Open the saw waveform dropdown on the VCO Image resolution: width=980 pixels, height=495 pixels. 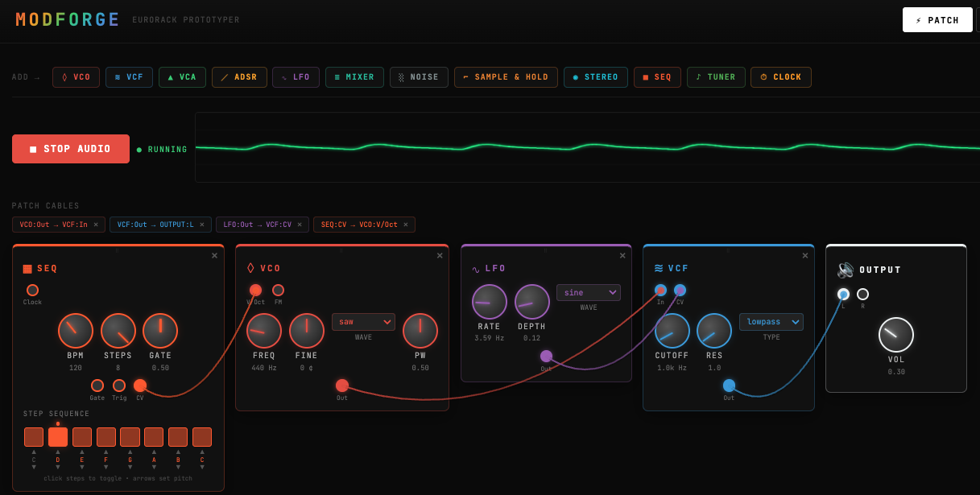(x=363, y=321)
